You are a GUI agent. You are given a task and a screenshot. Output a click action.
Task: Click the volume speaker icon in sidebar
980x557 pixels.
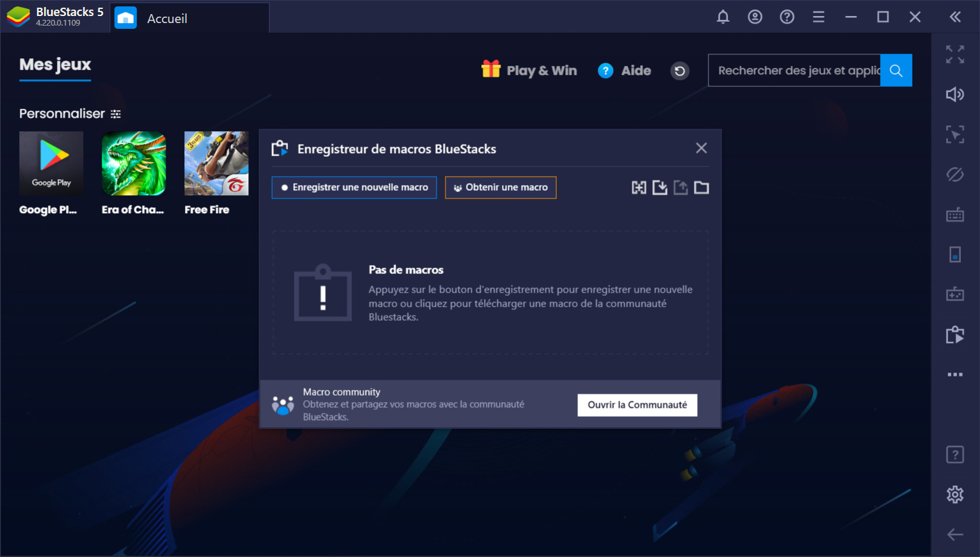click(x=955, y=95)
